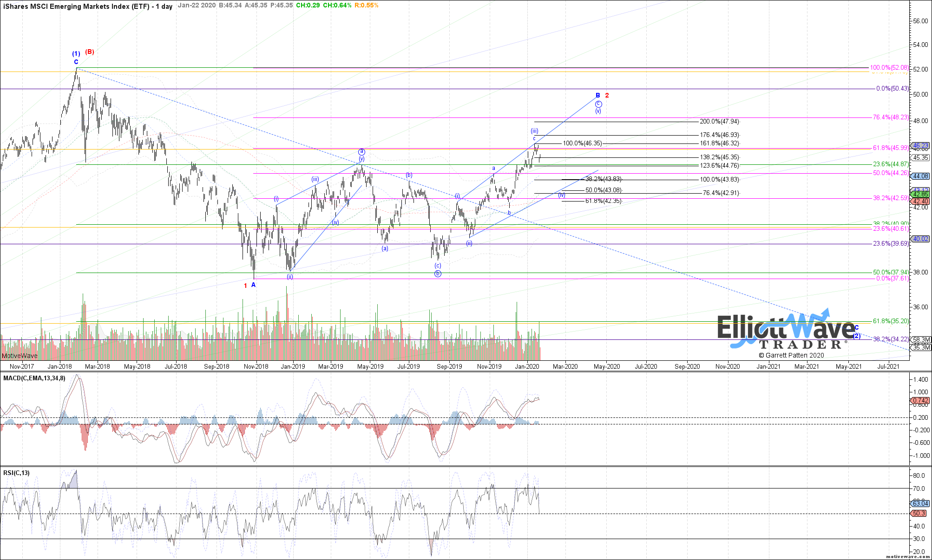Click the 44.08 price tag on axis
The image size is (932, 560).
coord(920,176)
